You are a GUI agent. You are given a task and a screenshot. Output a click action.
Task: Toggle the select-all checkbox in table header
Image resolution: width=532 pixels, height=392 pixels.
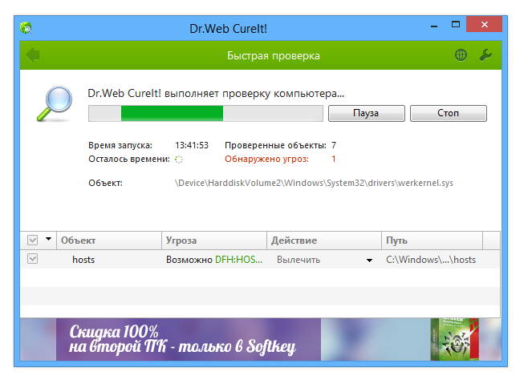pos(33,240)
